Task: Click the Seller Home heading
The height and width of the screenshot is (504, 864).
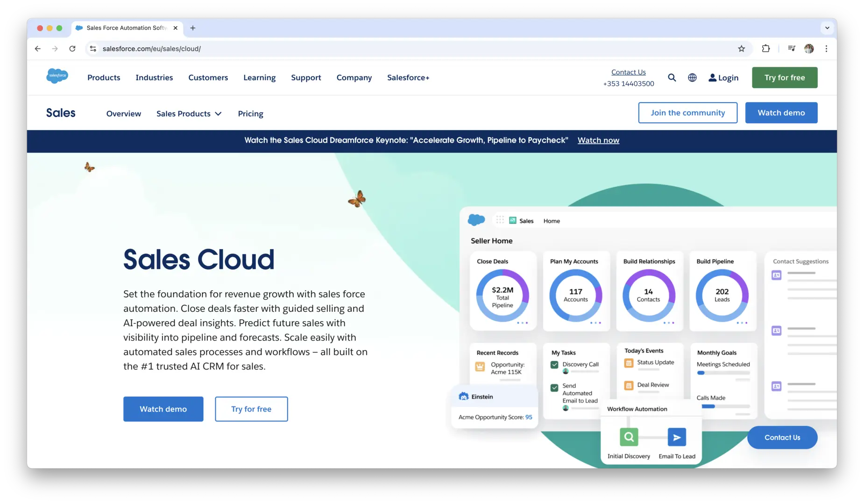Action: click(491, 241)
